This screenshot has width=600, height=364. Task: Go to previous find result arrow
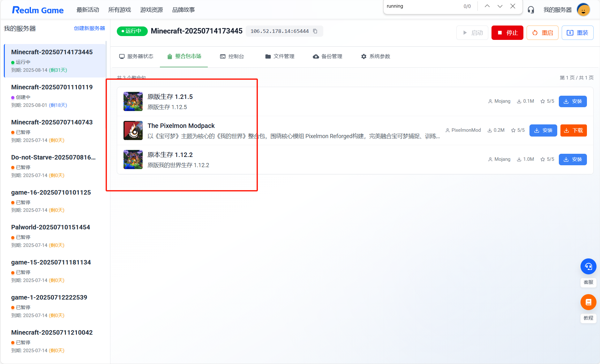(487, 6)
